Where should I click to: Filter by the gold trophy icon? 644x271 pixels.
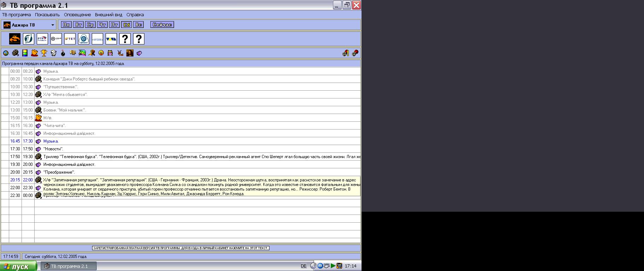point(44,53)
